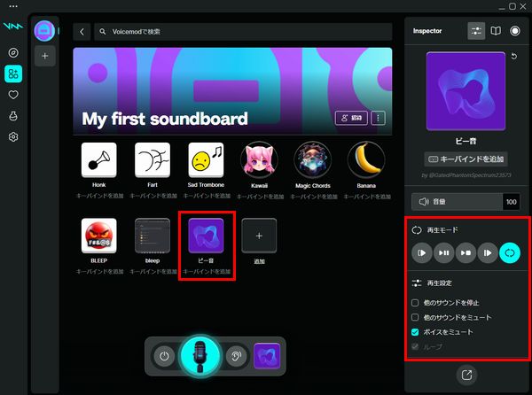Add keybind under Magic Chords

click(314, 197)
